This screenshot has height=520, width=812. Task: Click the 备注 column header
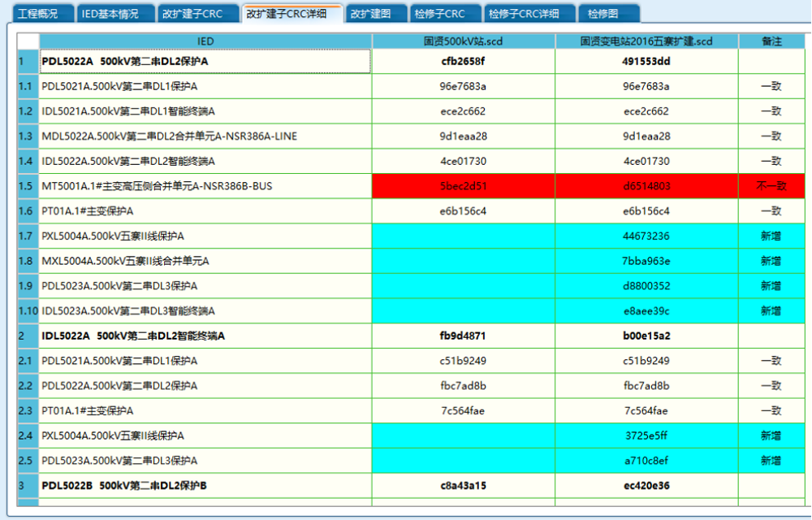tap(771, 41)
